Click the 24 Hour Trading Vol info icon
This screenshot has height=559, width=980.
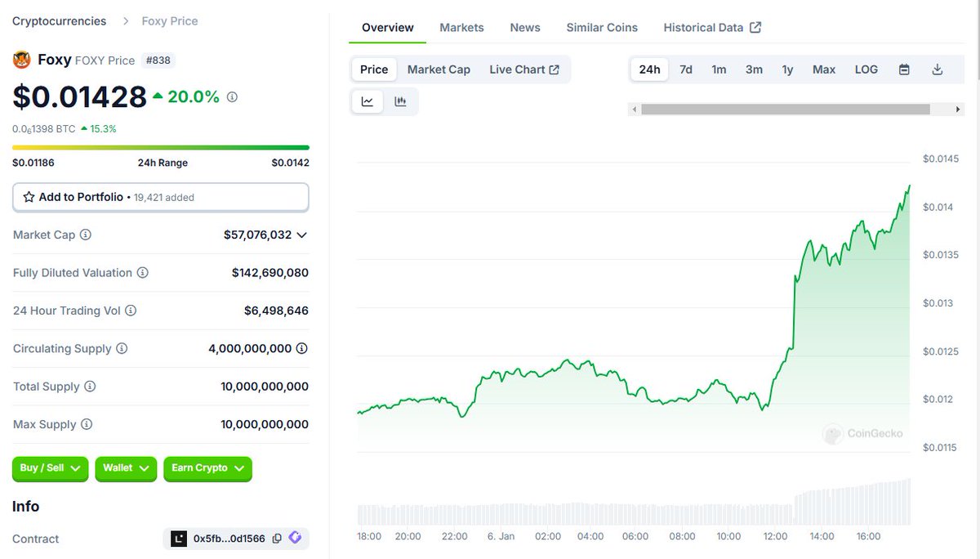(x=131, y=311)
